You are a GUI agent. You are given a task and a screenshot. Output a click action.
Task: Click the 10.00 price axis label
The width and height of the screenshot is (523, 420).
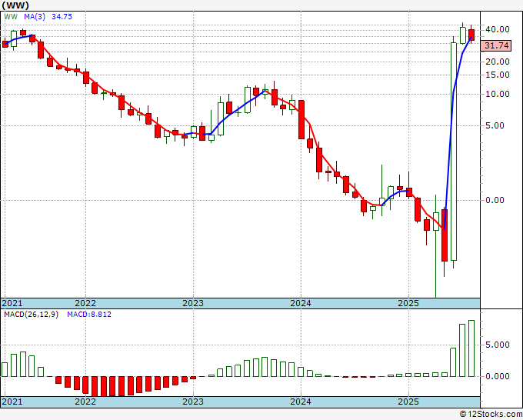(x=498, y=94)
